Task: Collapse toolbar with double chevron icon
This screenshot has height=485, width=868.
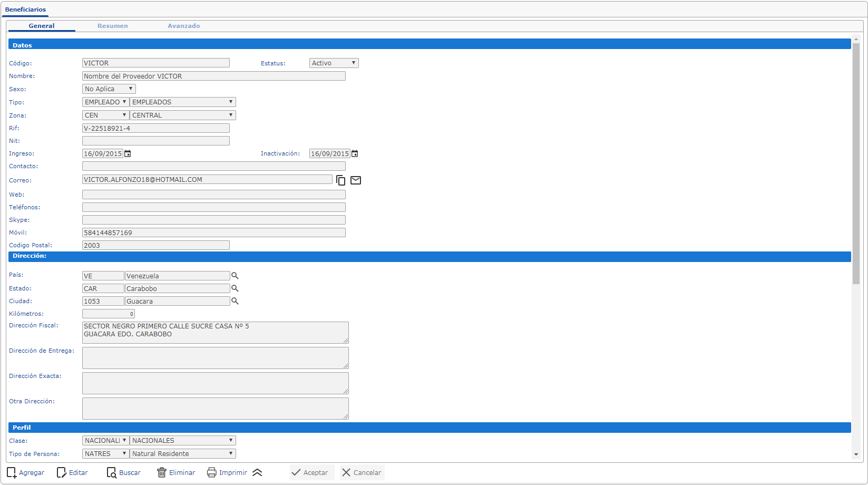Action: tap(257, 472)
